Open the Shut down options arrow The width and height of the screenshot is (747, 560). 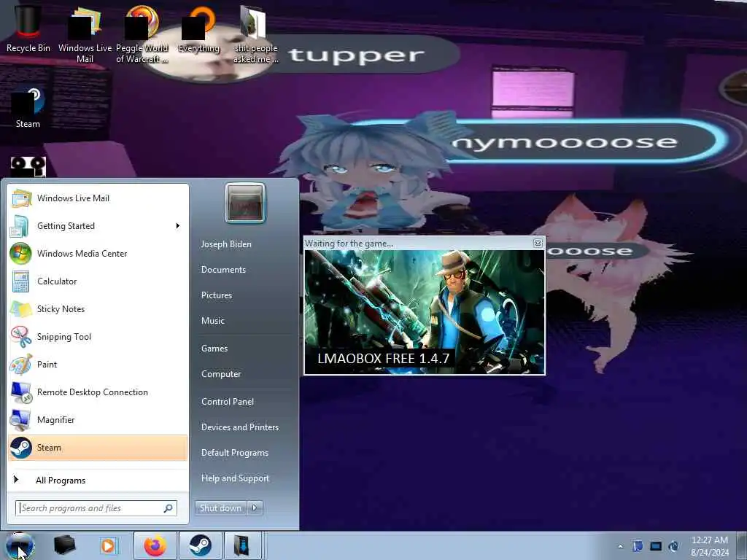255,508
